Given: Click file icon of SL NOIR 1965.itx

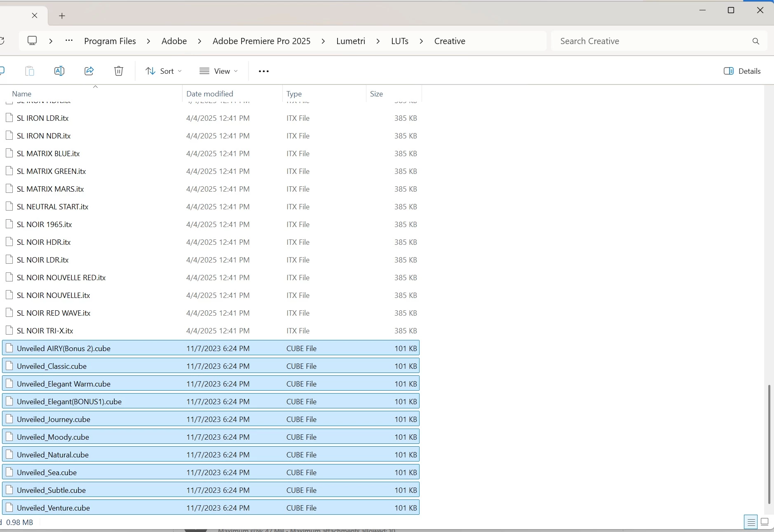Looking at the screenshot, I should click(x=9, y=224).
